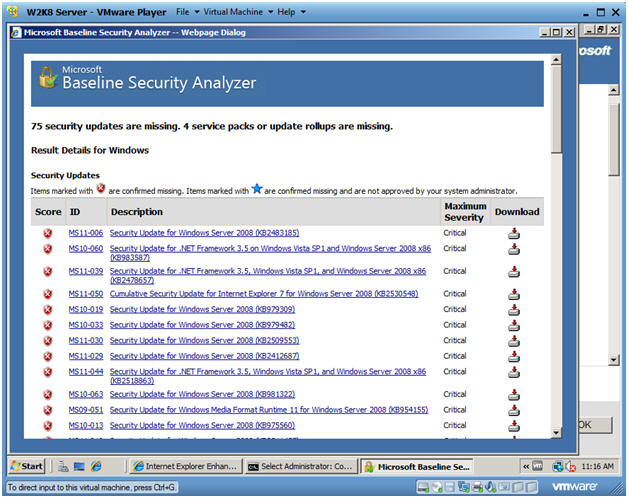The width and height of the screenshot is (628, 498).
Task: Click the Baseline Security Analyzer padlock logo
Action: click(48, 77)
